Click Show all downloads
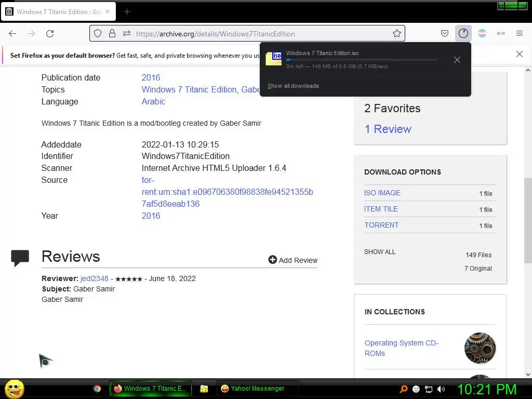This screenshot has width=532, height=399. [293, 86]
